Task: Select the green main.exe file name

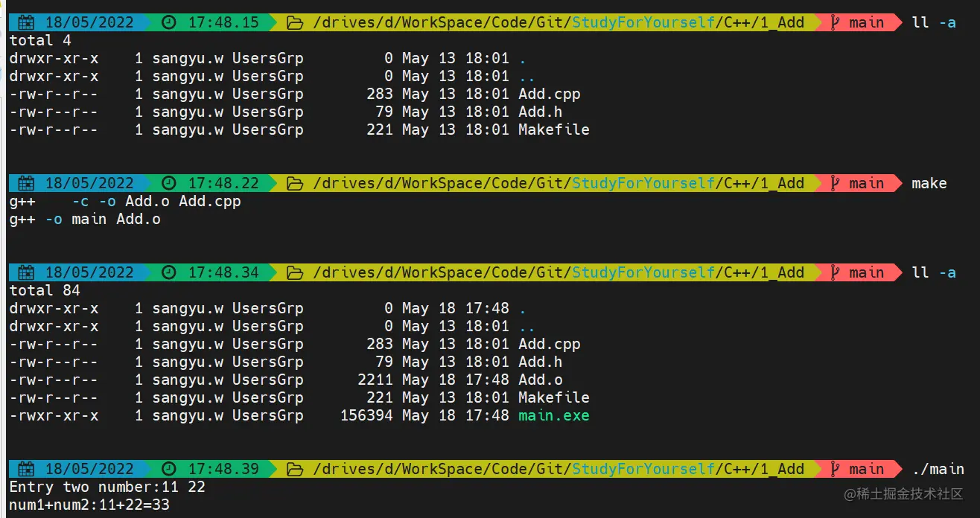Action: pyautogui.click(x=554, y=415)
